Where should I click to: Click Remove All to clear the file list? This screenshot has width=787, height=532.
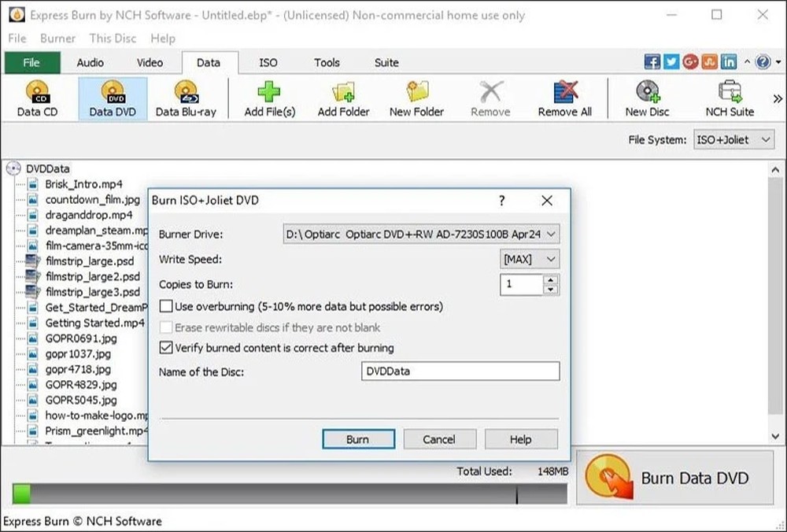tap(565, 96)
